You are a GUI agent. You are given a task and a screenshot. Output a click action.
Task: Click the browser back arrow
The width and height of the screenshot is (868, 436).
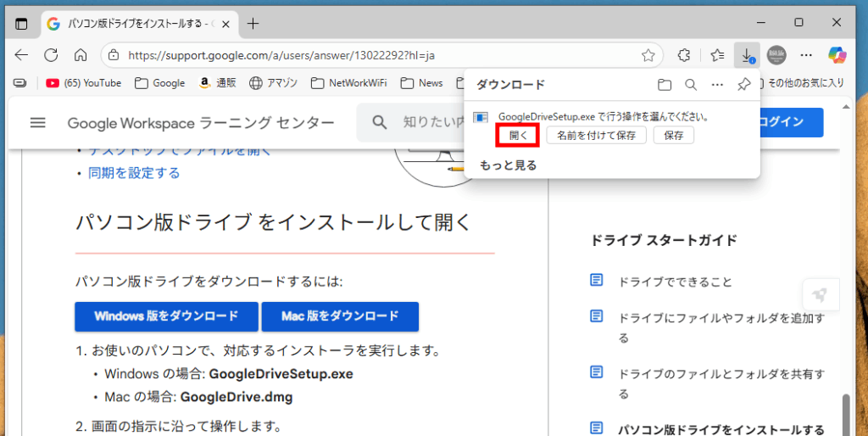click(21, 55)
